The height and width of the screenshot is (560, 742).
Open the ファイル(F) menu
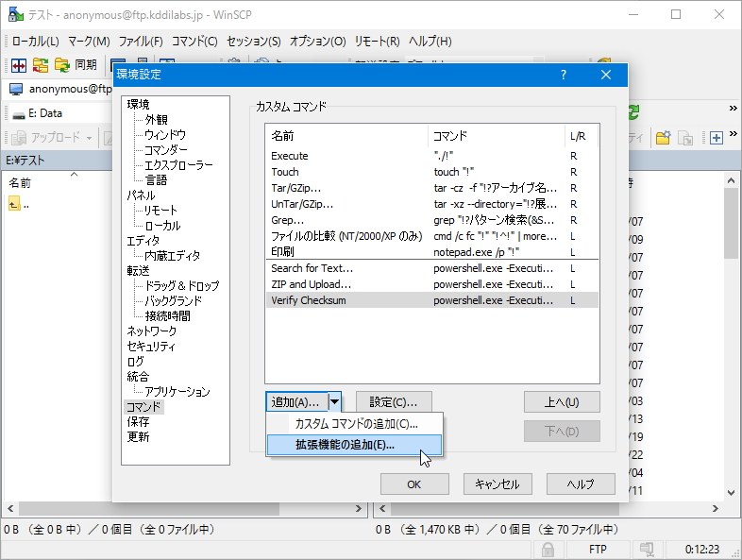[x=141, y=42]
